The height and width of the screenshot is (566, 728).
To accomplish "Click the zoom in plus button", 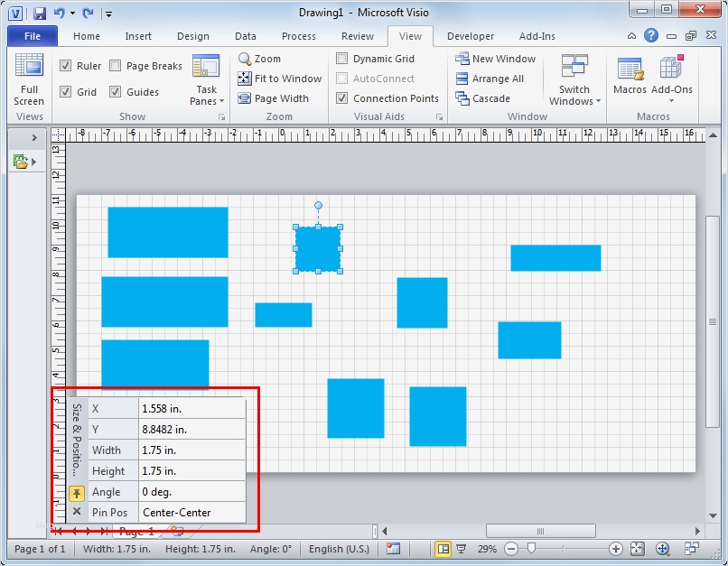I will coord(616,549).
